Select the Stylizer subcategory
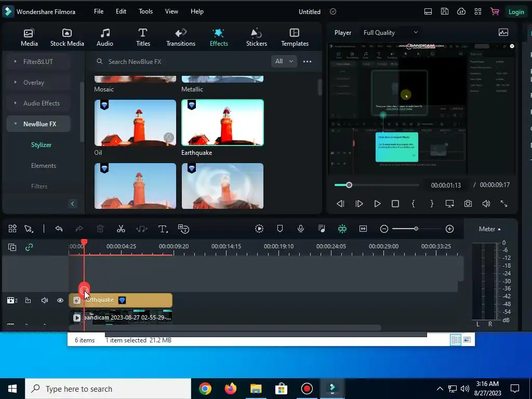The image size is (532, 399). point(41,145)
